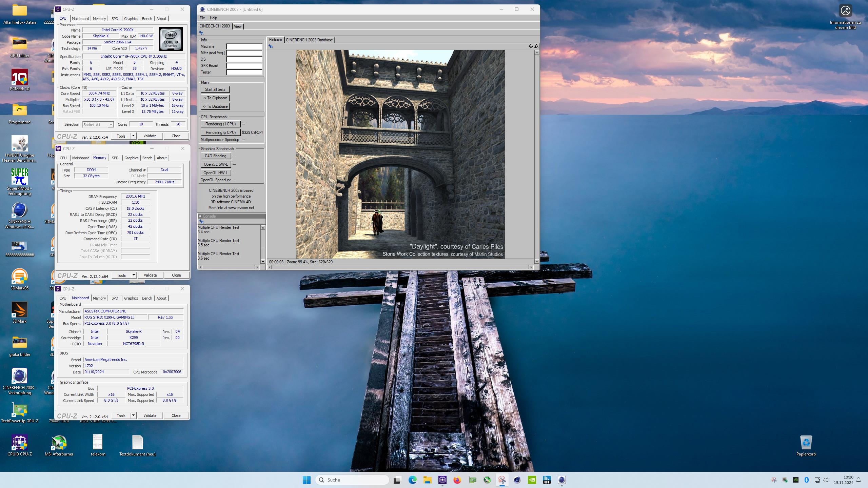
Task: Run the Rendering (1 CPU) benchmark
Action: (220, 124)
